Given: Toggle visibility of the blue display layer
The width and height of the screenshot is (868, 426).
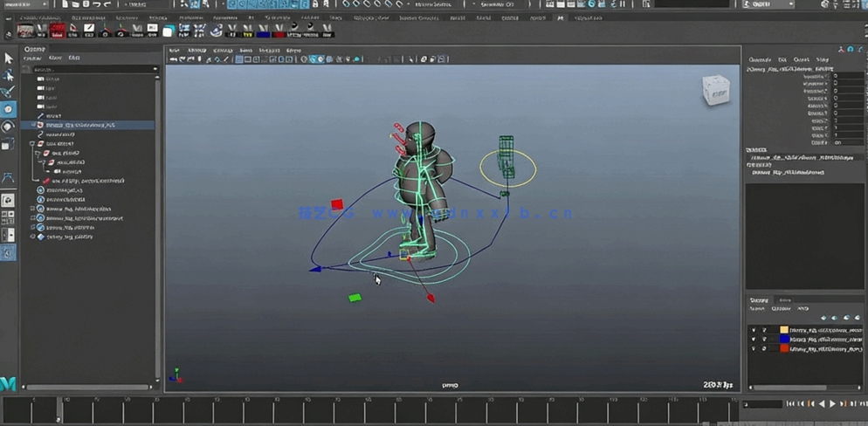Looking at the screenshot, I should click(x=754, y=340).
